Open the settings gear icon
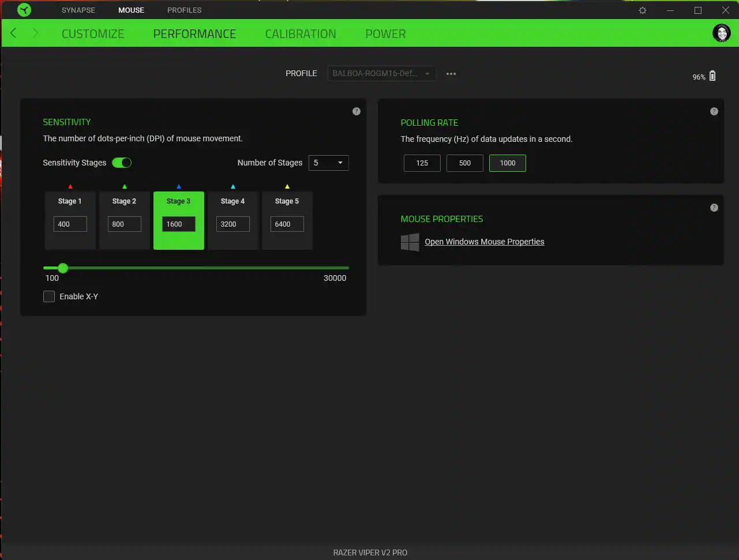Image resolution: width=739 pixels, height=560 pixels. tap(643, 10)
